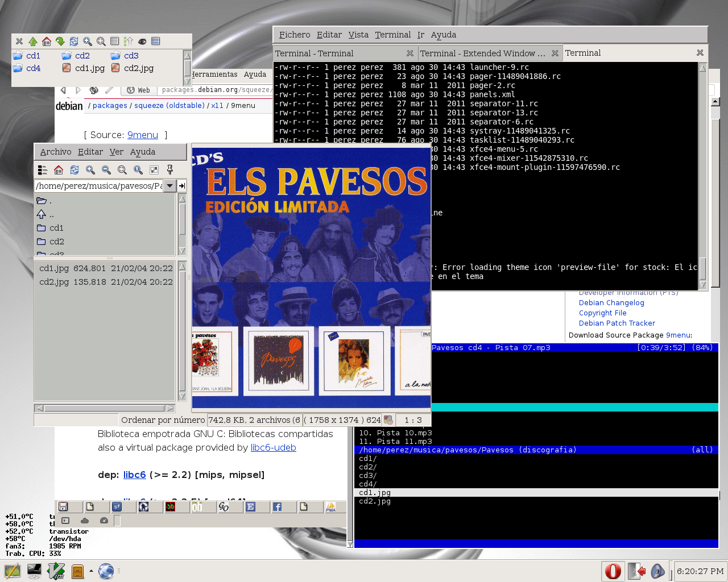
Task: Open the Debian Changelog link
Action: tap(611, 303)
